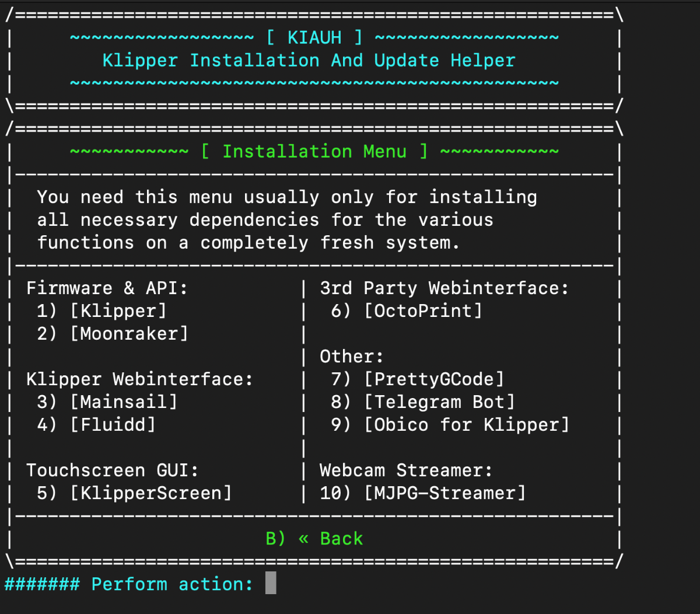Select the 1) [Klipper] menu entry
The height and width of the screenshot is (614, 700).
[101, 311]
